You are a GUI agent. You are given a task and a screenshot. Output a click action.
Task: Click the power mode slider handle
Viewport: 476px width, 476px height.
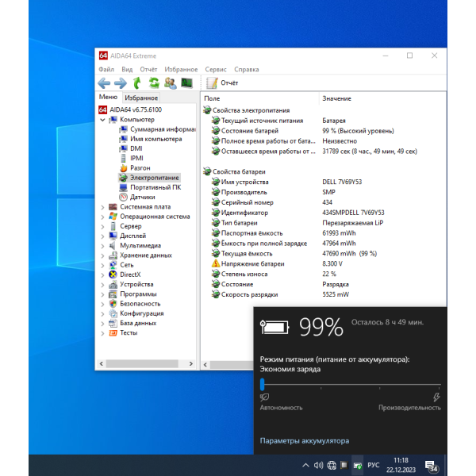(263, 384)
